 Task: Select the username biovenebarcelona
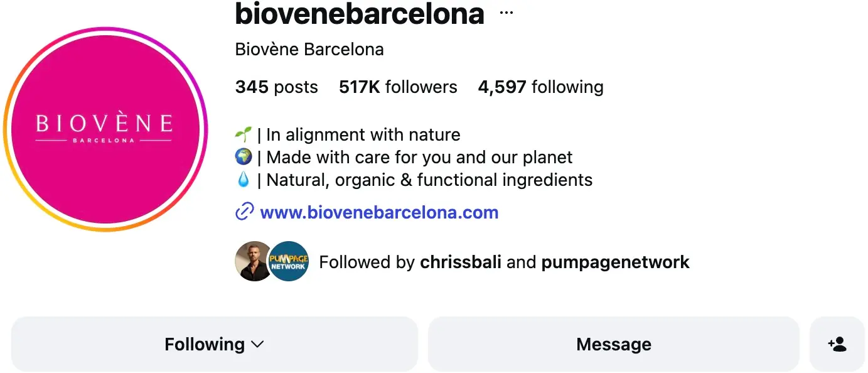(360, 14)
